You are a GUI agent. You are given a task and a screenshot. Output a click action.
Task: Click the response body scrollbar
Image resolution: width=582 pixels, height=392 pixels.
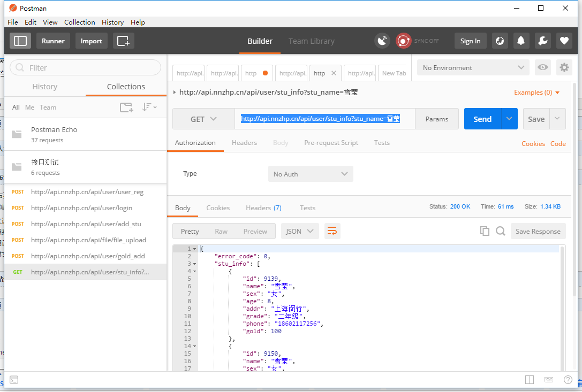tap(562, 308)
